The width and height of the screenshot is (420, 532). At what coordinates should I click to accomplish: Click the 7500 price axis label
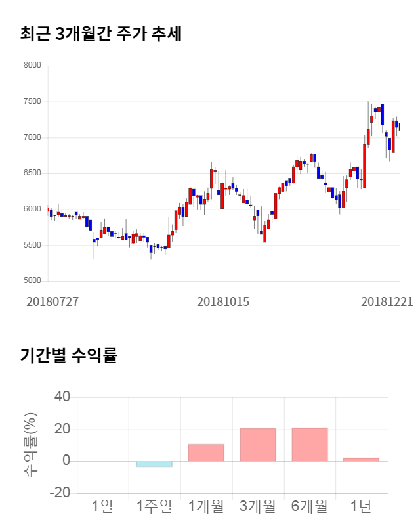pyautogui.click(x=31, y=102)
